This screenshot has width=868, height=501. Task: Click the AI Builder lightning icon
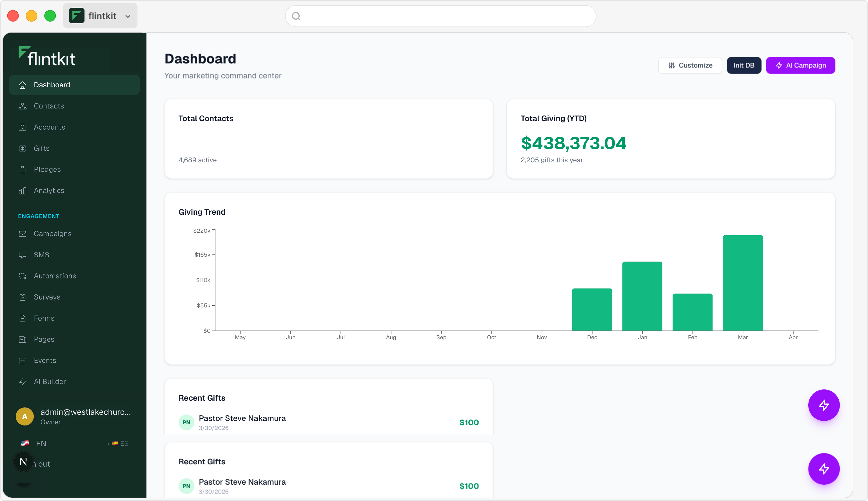pos(23,382)
